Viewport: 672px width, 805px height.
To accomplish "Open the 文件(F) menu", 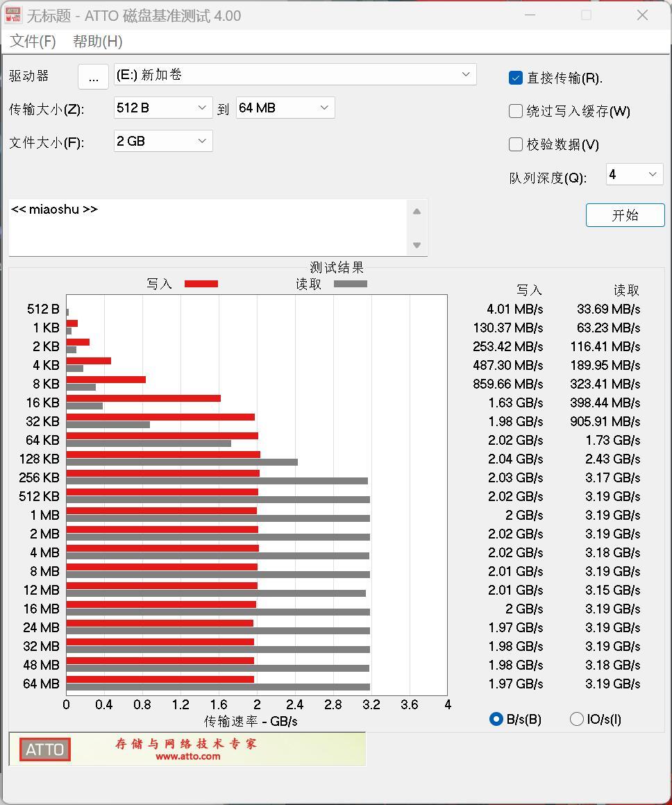I will pyautogui.click(x=33, y=42).
